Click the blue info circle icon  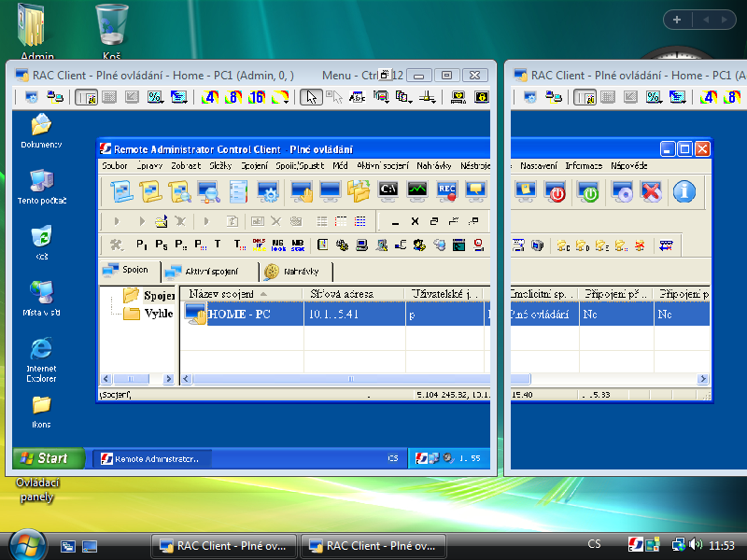tap(684, 192)
